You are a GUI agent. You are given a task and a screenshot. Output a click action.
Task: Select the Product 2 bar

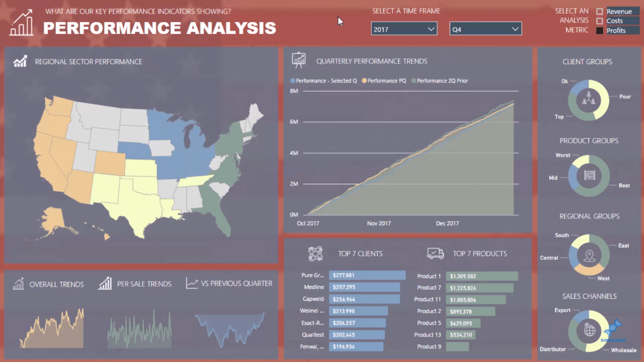(471, 311)
